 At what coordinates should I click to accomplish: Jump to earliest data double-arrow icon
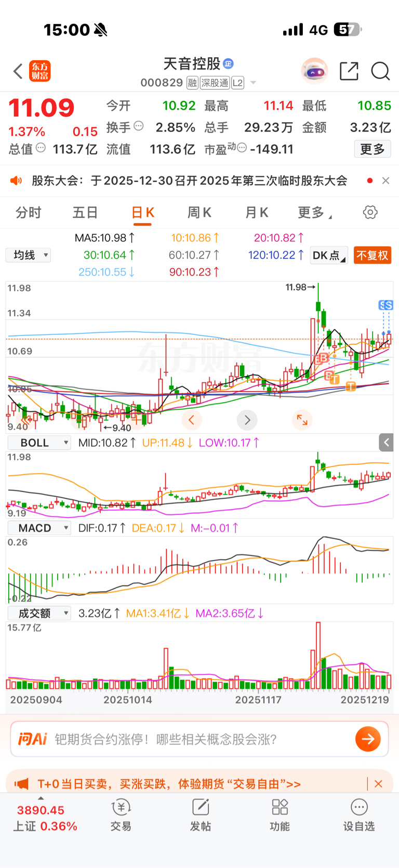coord(25,420)
